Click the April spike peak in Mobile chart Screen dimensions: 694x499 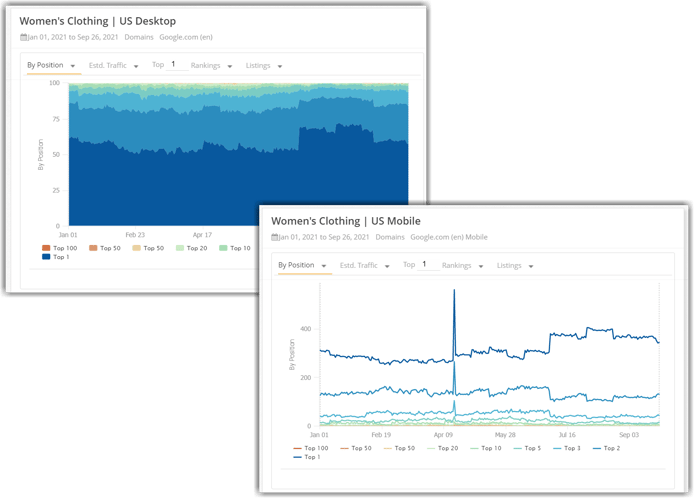[454, 291]
